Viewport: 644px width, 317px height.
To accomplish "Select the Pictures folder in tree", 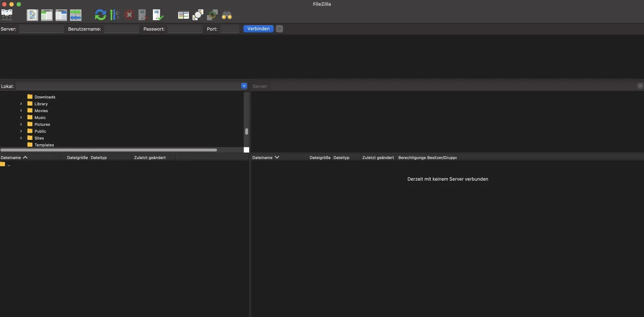I will pyautogui.click(x=42, y=124).
